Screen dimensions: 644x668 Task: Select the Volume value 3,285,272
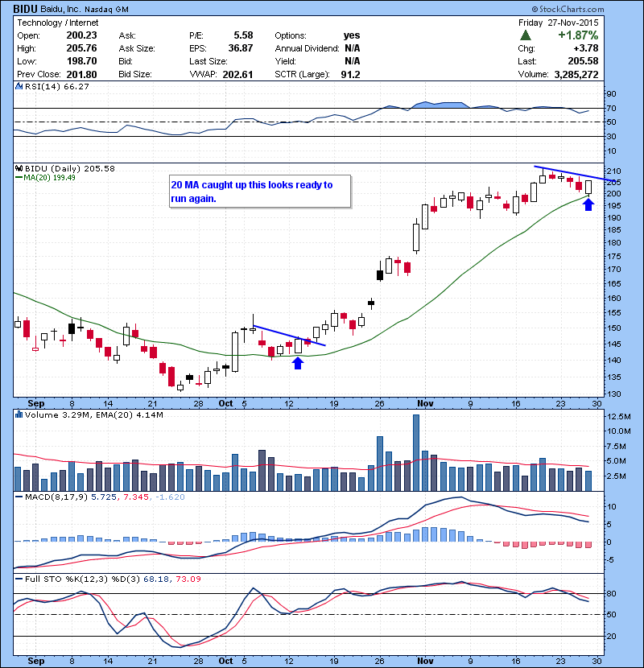click(x=576, y=75)
